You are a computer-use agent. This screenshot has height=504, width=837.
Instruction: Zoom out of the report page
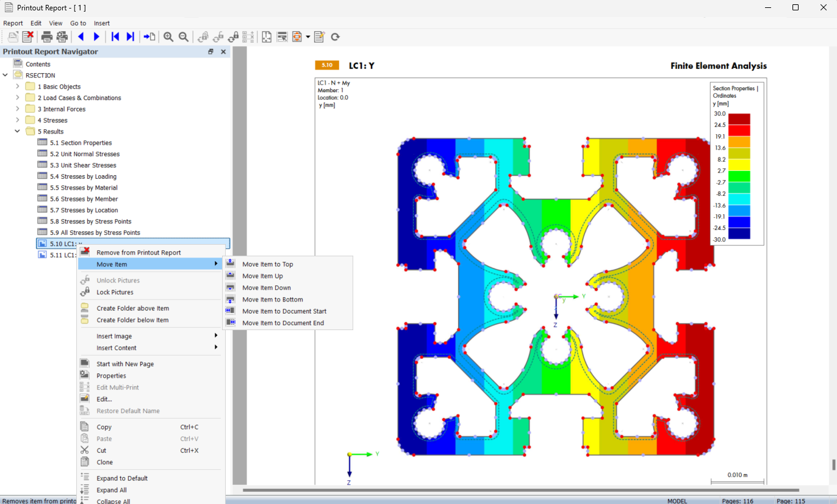(184, 37)
